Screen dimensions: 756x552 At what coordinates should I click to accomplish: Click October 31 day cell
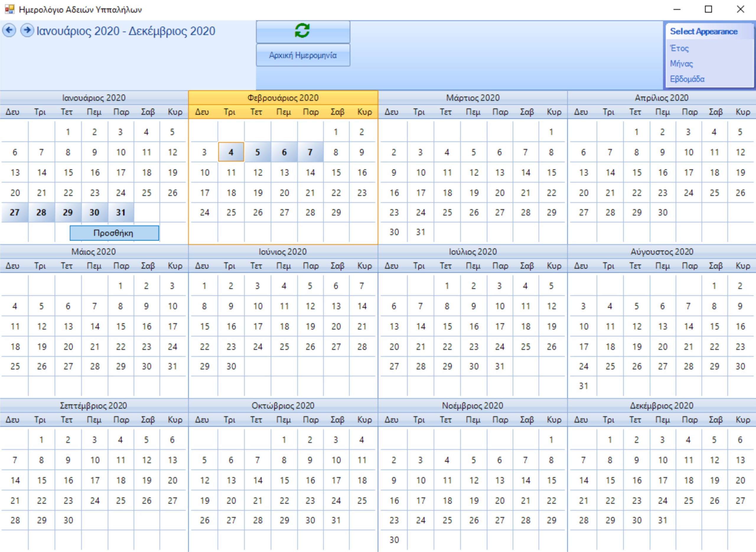(336, 520)
